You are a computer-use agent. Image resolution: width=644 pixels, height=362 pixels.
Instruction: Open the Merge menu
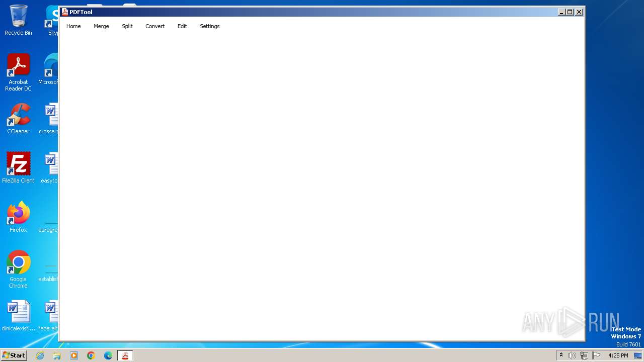coord(101,26)
